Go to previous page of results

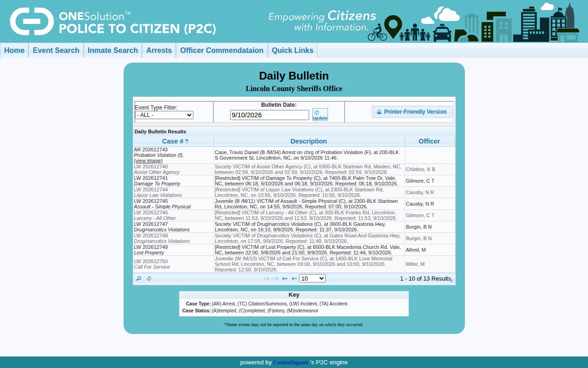click(276, 278)
